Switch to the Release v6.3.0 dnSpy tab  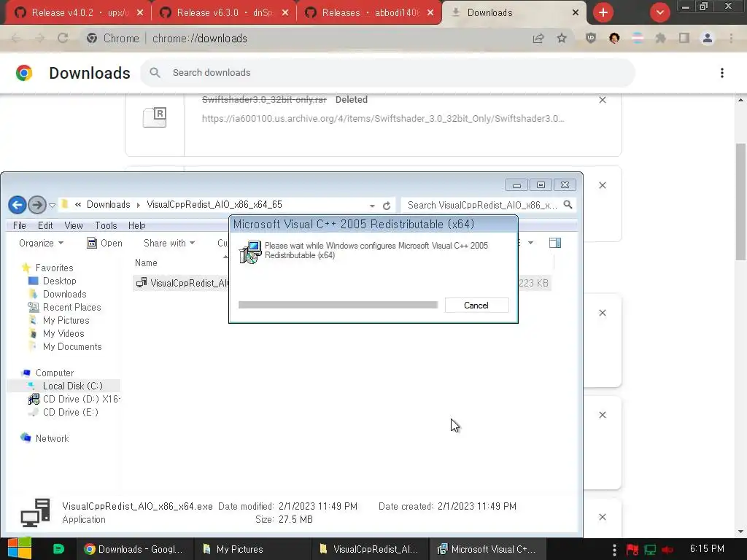click(x=224, y=13)
